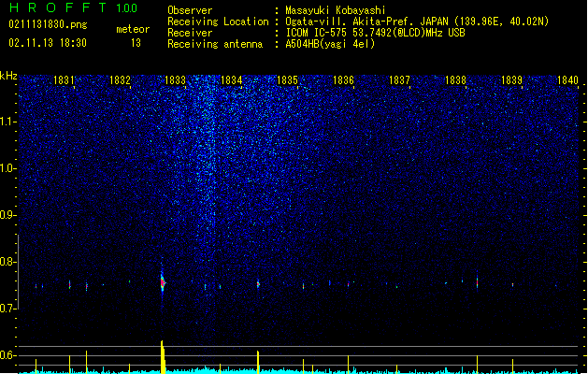Click the 1837 time axis label
588x374 pixels.
[399, 79]
